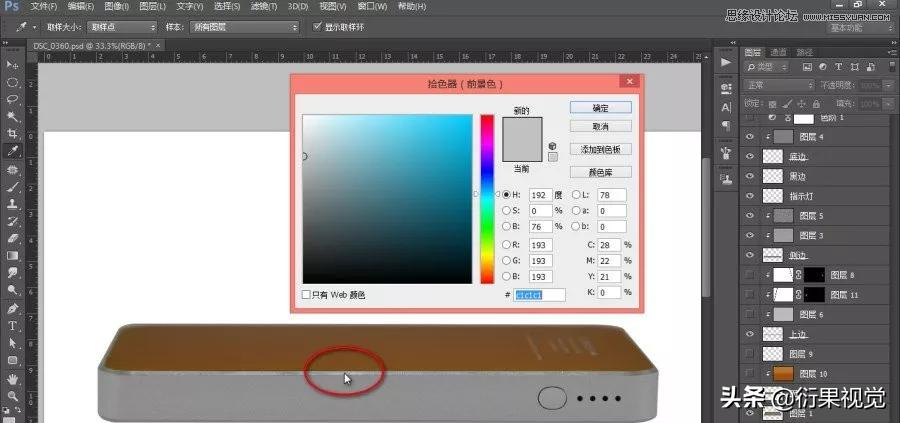Open the 文件(F) menu
900x423 pixels.
click(x=44, y=7)
